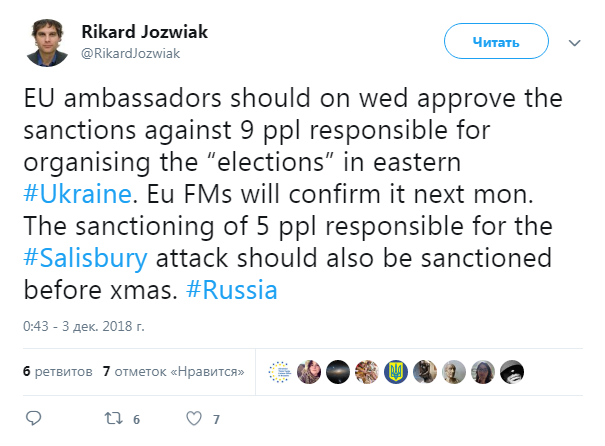Image resolution: width=605 pixels, height=446 pixels.
Task: Click the EU stars circle avatar
Action: point(280,371)
